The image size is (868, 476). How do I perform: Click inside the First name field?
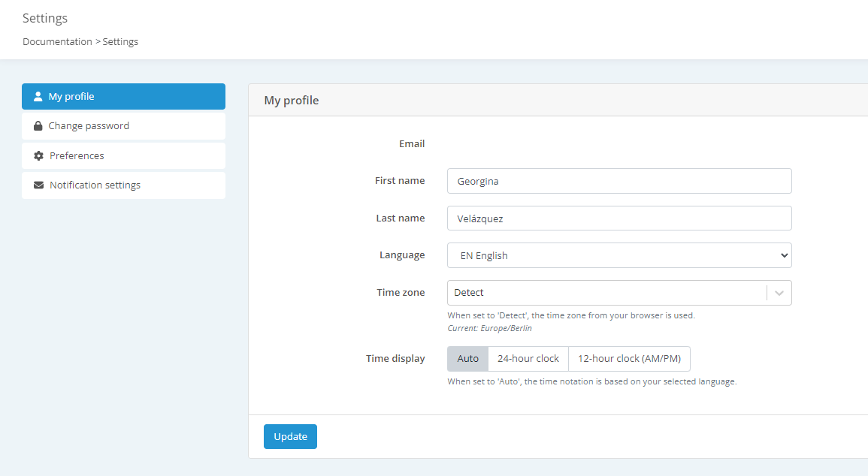[x=618, y=180]
